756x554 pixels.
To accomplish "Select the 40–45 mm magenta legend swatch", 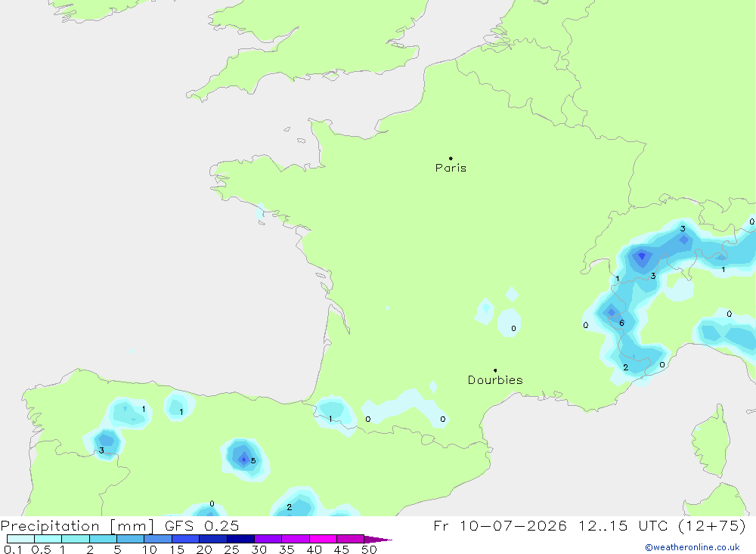I will [323, 539].
